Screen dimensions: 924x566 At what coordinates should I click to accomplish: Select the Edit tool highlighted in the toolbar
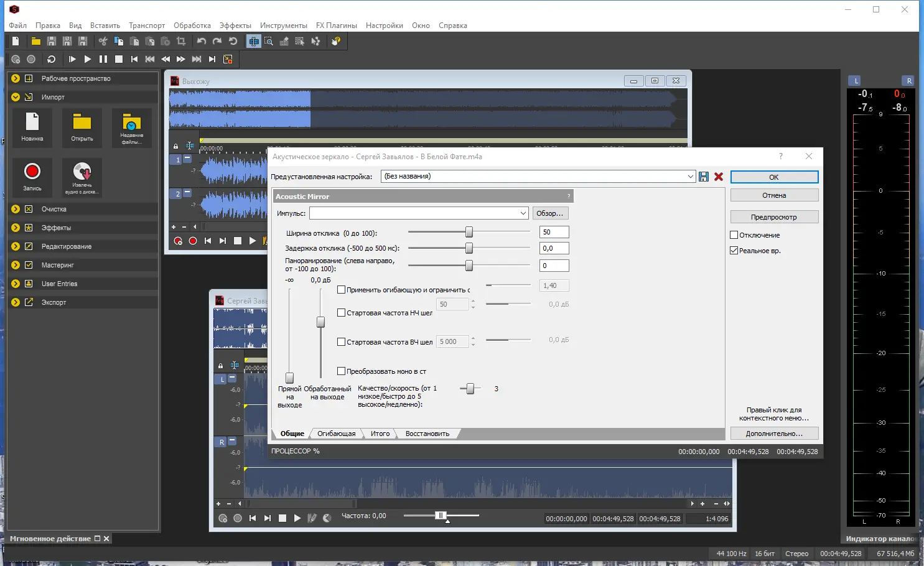[x=253, y=41]
